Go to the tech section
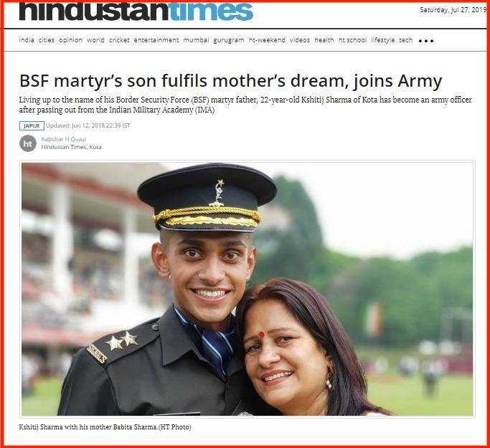Viewport: 490px width, 448px height. point(405,40)
